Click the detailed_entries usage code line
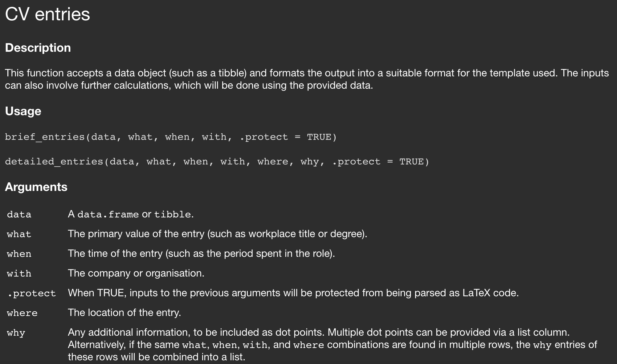The width and height of the screenshot is (617, 364). [x=217, y=162]
